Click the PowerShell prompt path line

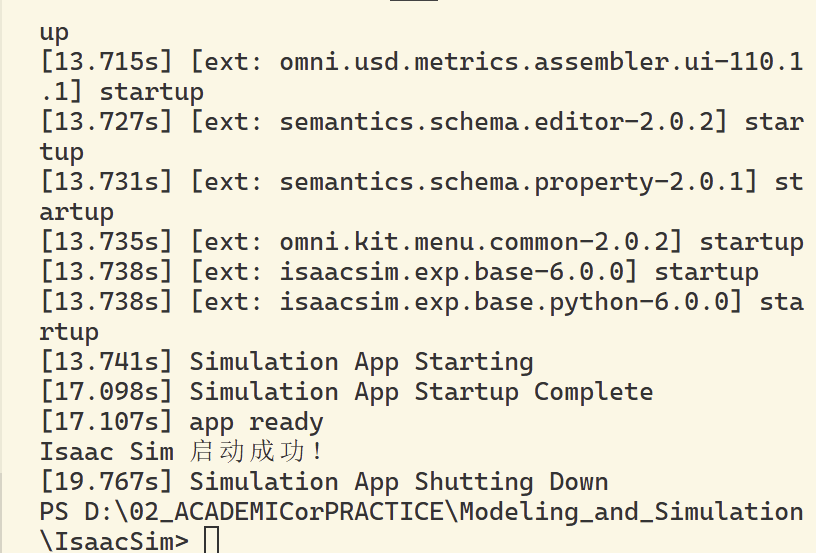point(422,526)
